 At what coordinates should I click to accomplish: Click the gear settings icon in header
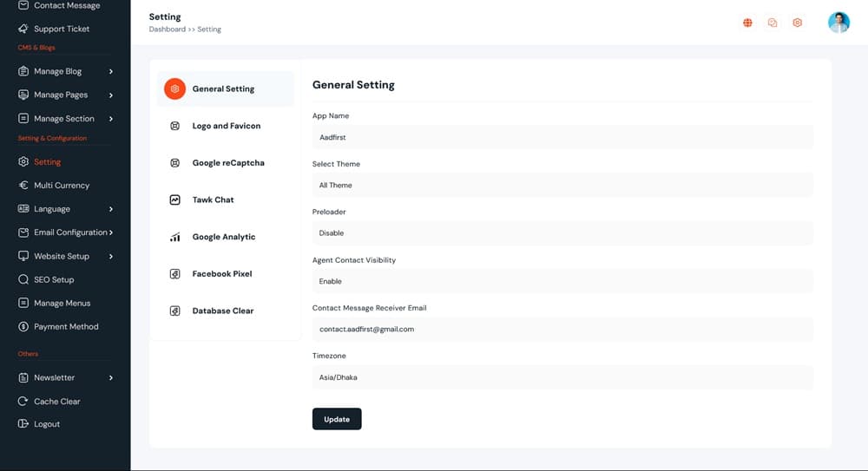[798, 23]
